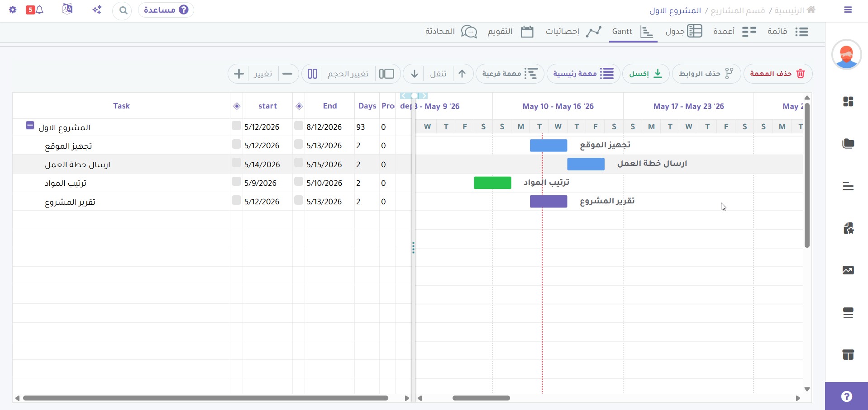
Task: Open sidebar chart image icon
Action: tap(848, 270)
